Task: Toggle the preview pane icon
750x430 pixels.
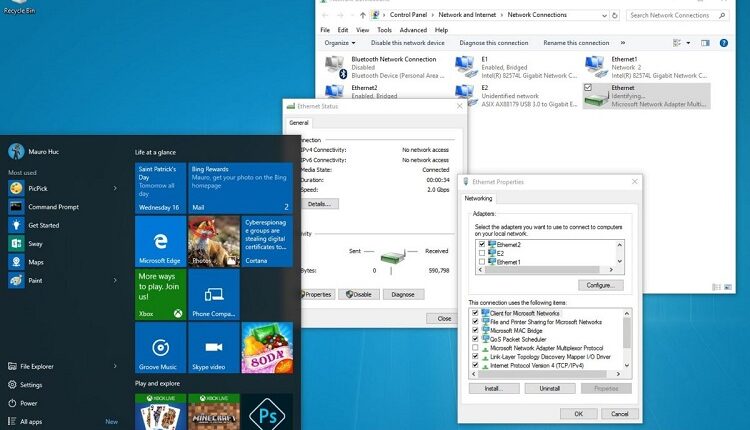Action: 705,43
